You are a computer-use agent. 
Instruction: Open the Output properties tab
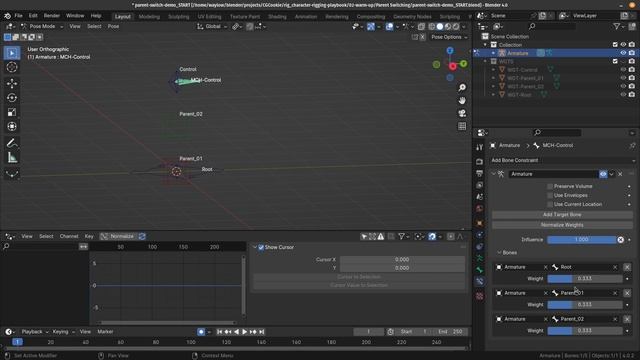[480, 173]
